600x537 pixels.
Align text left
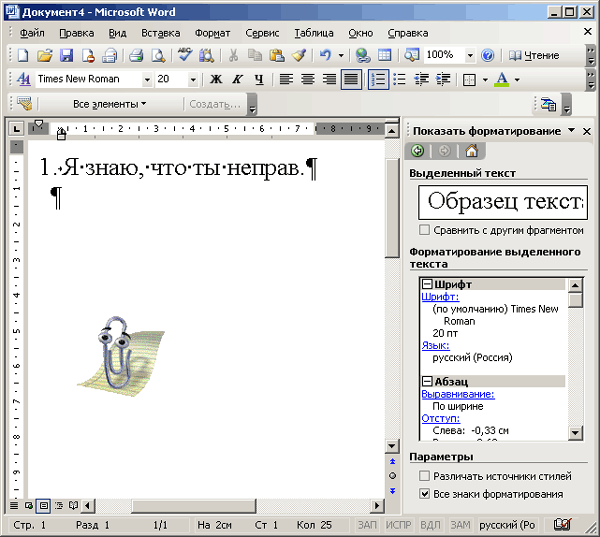(286, 79)
